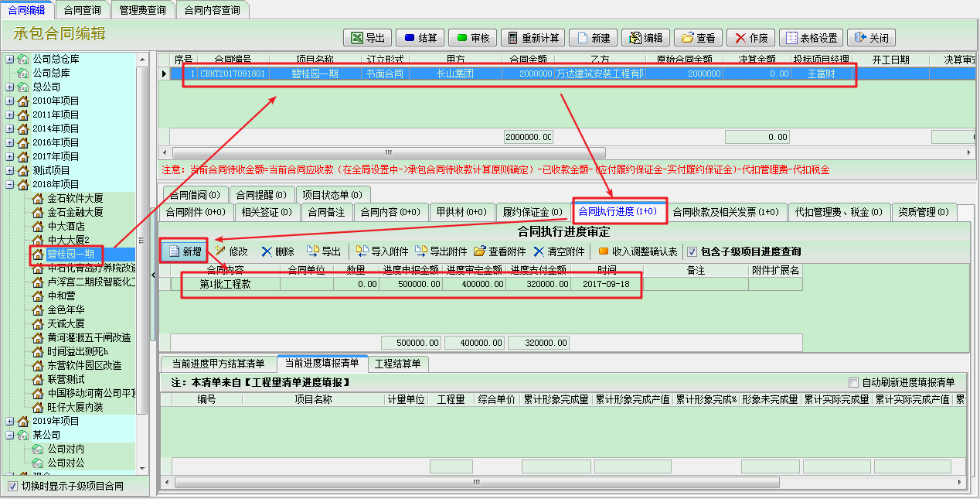Select the 公司对内 node in the tree
This screenshot has width=980, height=499.
tap(66, 449)
